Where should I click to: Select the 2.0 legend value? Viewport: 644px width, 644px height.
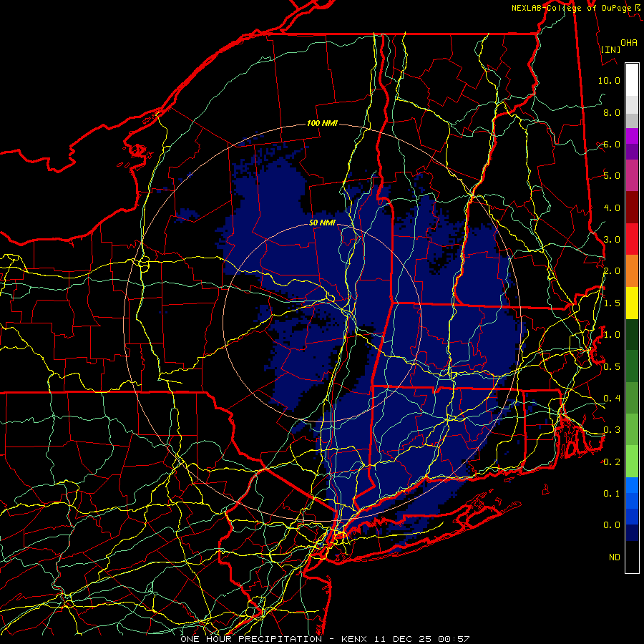(x=612, y=271)
